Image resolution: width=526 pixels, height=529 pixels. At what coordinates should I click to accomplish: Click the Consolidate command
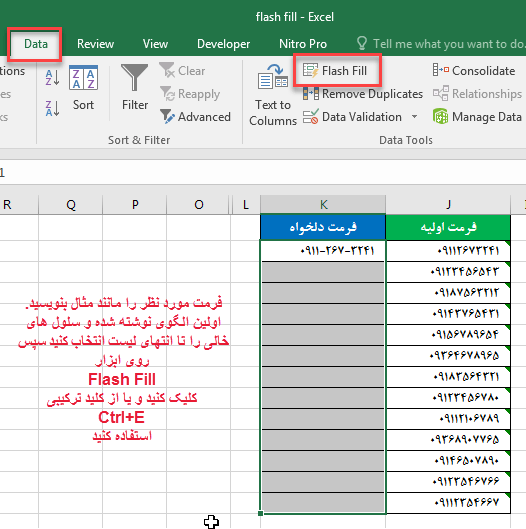(x=474, y=71)
